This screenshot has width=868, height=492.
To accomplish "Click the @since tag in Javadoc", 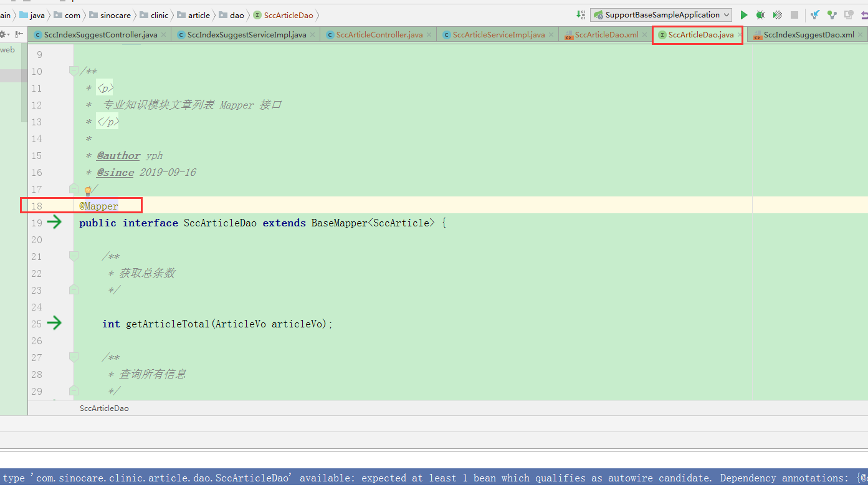I will pos(115,172).
